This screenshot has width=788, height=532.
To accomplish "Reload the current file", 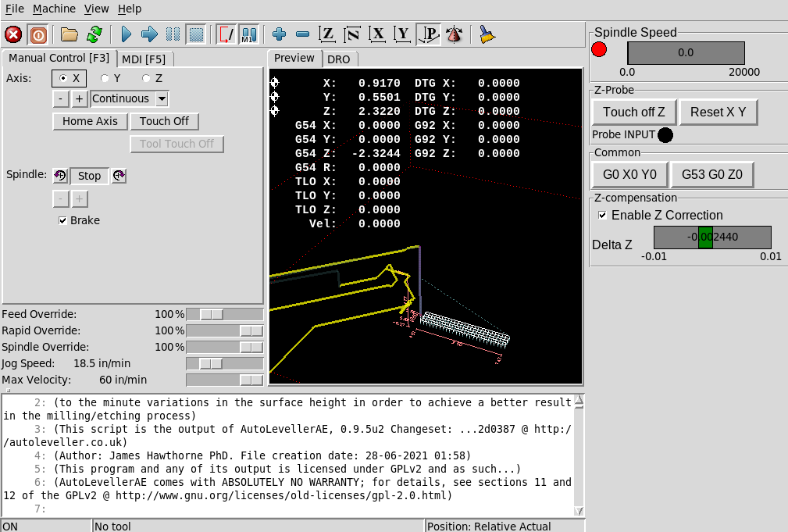I will pos(94,34).
